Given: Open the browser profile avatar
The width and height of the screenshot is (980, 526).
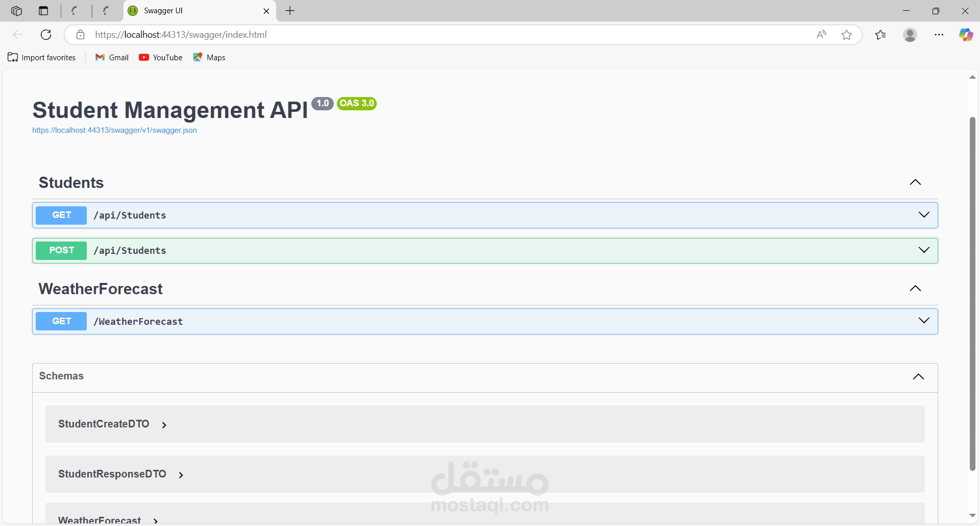Looking at the screenshot, I should click(x=910, y=35).
